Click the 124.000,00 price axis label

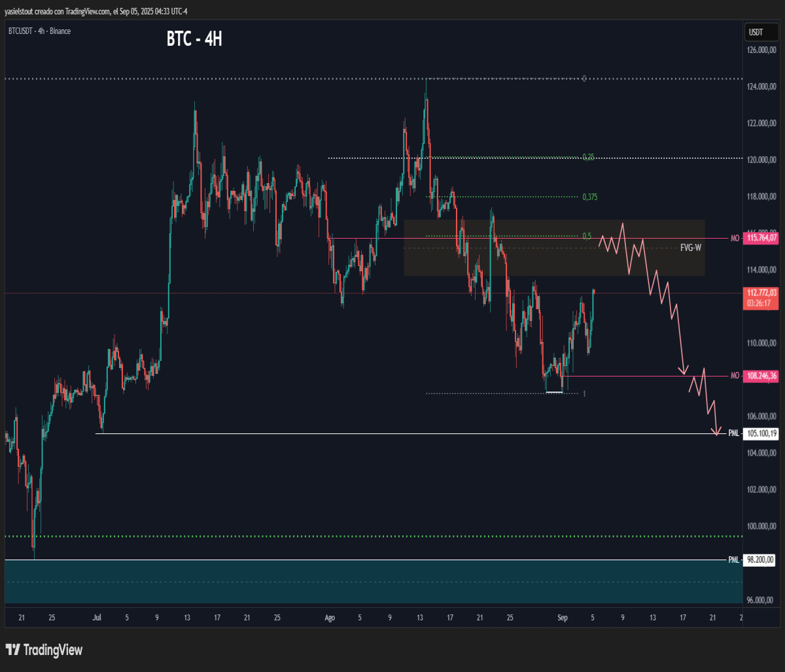point(761,86)
